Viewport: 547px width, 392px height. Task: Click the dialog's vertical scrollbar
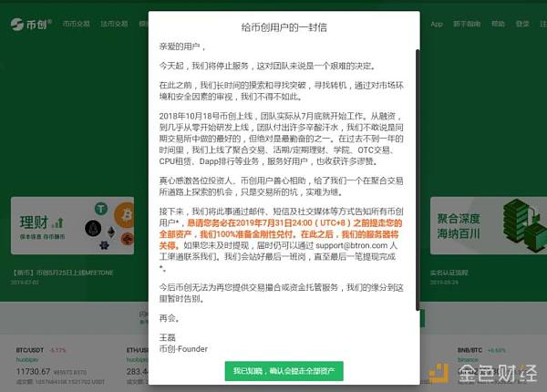pos(418,180)
